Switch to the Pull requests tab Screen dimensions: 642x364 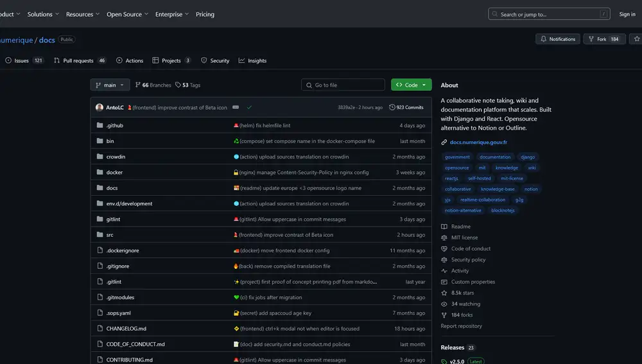point(80,60)
